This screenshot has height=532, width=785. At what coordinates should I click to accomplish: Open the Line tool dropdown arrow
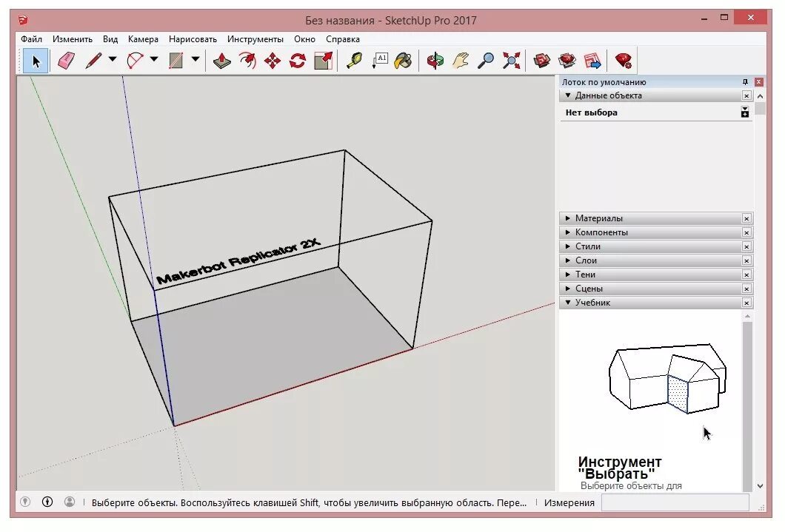click(x=113, y=59)
